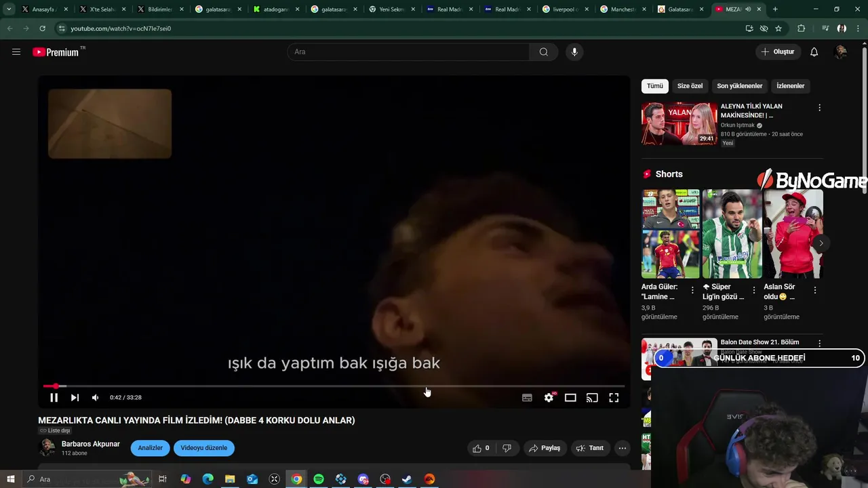Open Chrome extensions puzzle icon
Viewport: 868px width, 488px height.
[x=802, y=28]
